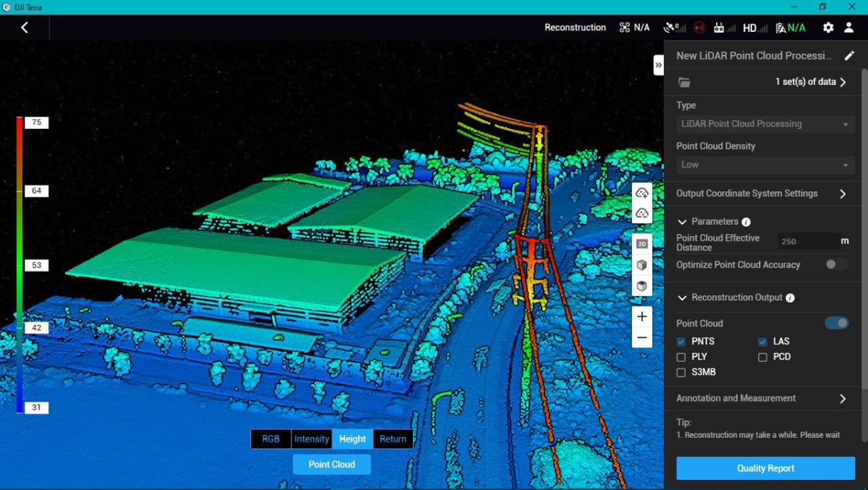Select the RGB display mode

[x=271, y=439]
